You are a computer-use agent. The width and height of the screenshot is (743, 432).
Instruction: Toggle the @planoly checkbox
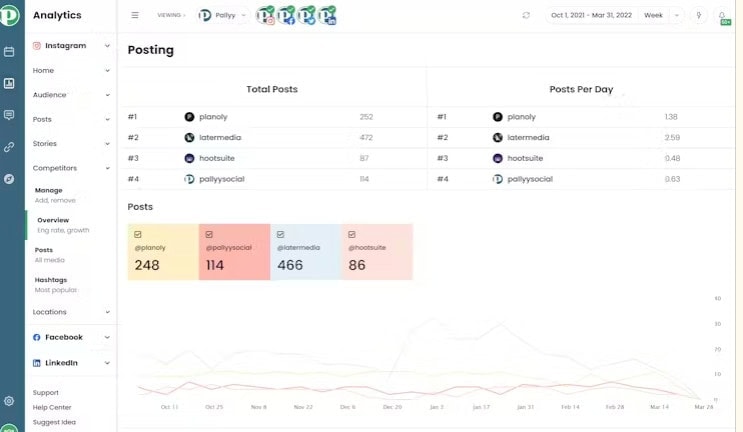coord(138,234)
